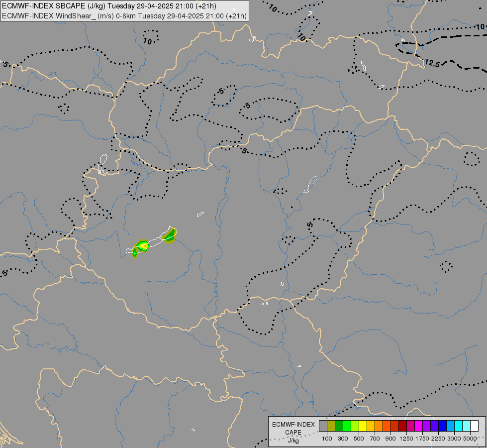This screenshot has width=487, height=448.
Task: Click the 700 legend value
Action: click(375, 439)
